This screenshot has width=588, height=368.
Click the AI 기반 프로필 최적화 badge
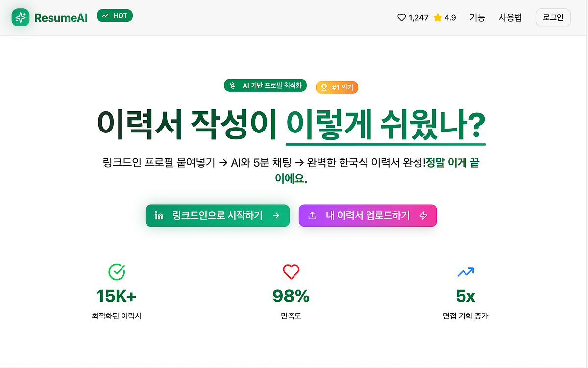(265, 85)
